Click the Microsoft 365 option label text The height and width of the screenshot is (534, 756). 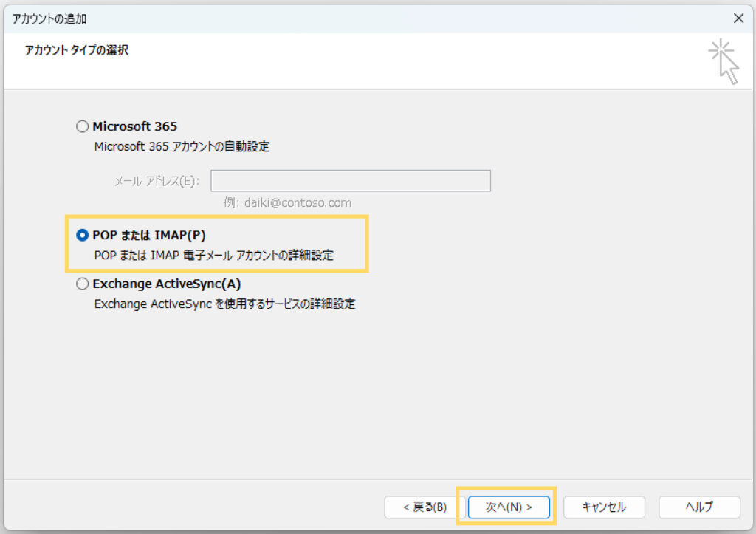(135, 126)
